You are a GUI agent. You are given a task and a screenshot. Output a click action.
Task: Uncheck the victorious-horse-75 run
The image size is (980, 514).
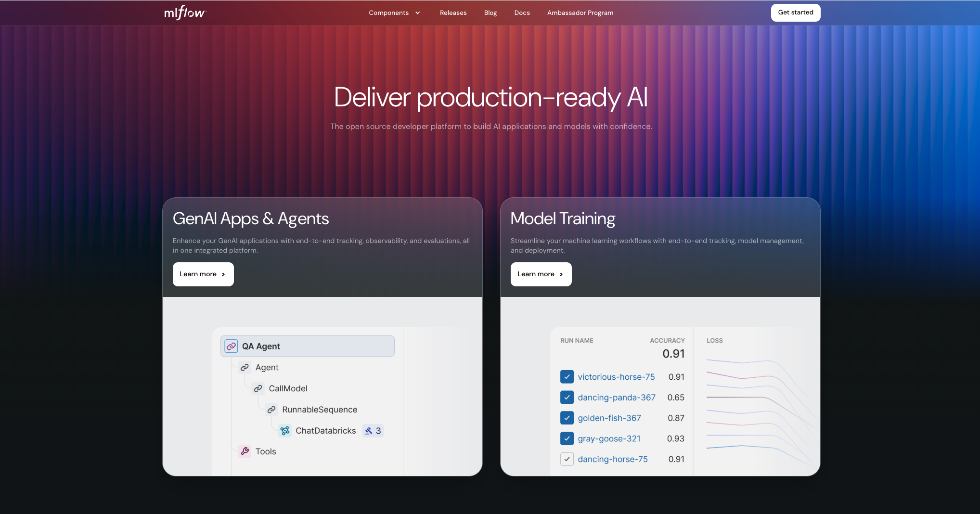tap(567, 377)
